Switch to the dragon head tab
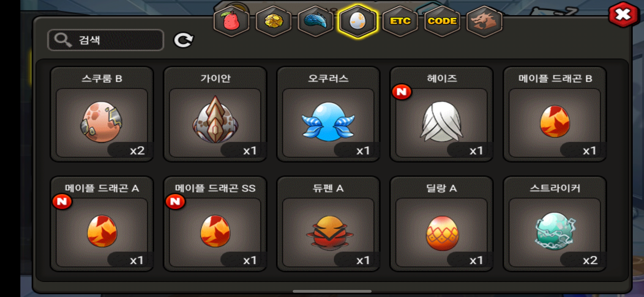 pos(484,21)
